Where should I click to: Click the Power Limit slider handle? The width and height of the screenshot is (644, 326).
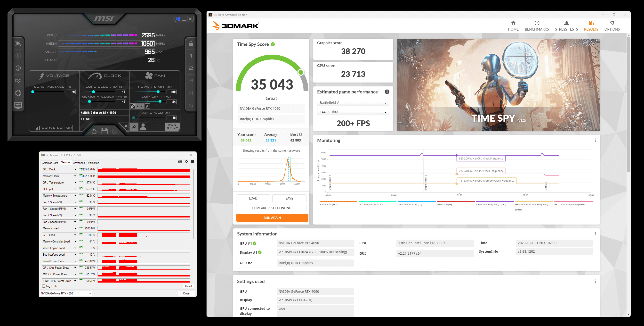pyautogui.click(x=158, y=92)
